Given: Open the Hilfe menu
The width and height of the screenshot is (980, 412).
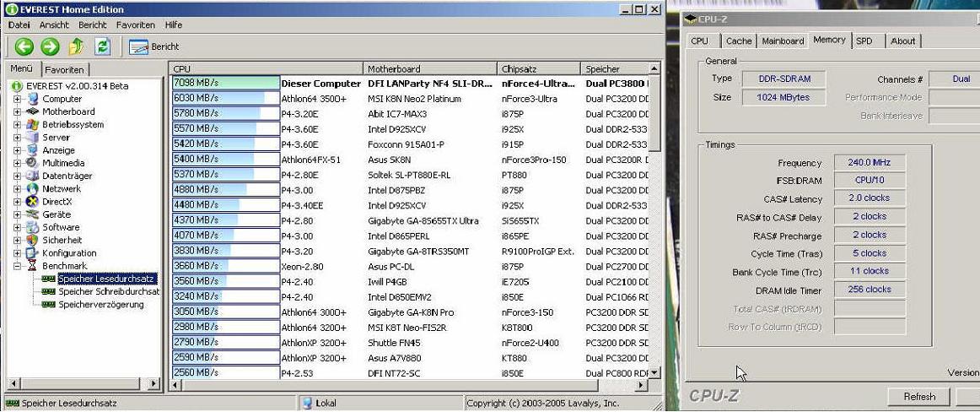Looking at the screenshot, I should click(x=173, y=25).
